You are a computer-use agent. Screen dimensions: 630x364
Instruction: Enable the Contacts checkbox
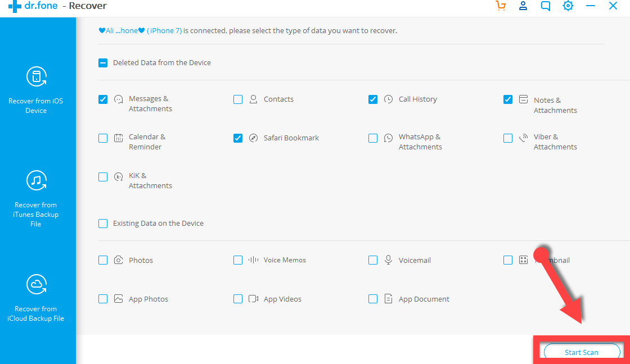point(238,99)
